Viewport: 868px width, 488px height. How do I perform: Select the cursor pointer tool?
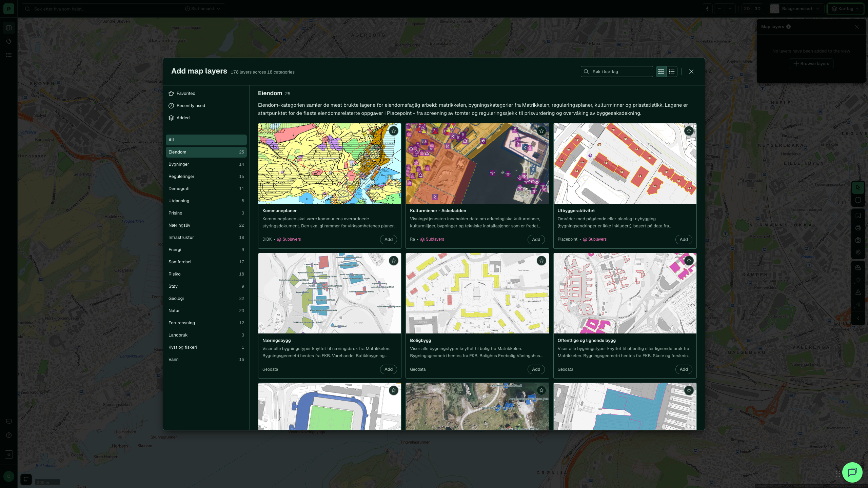(x=858, y=188)
